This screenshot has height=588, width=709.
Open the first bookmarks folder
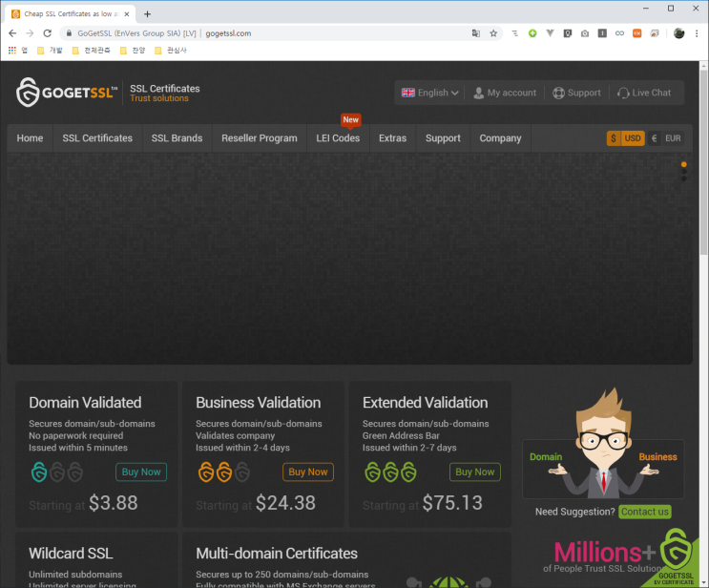tap(50, 50)
